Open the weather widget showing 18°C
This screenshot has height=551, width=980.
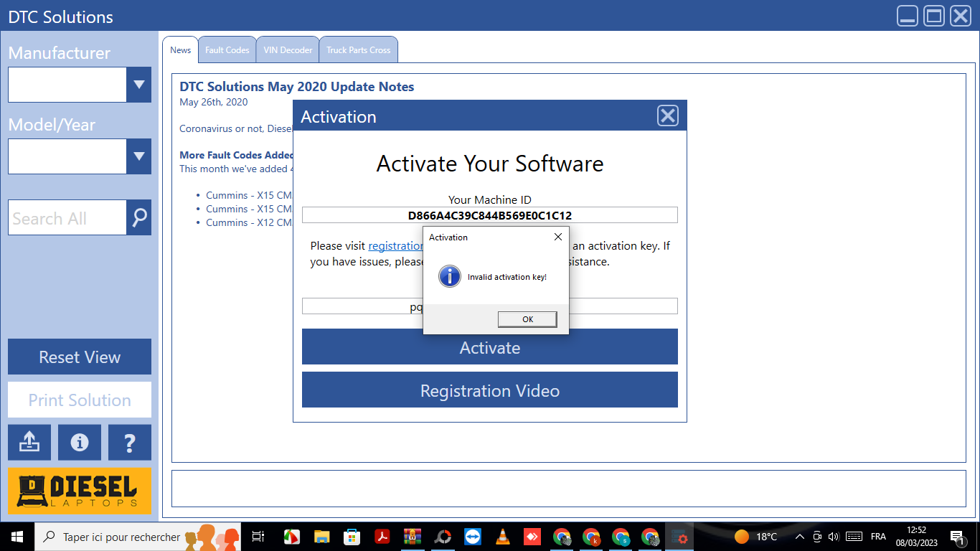coord(755,537)
